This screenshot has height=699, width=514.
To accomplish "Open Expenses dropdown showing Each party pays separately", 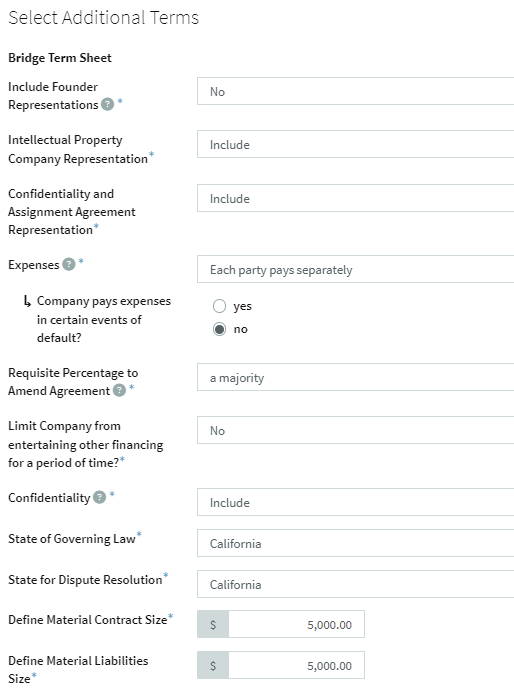I will 356,269.
